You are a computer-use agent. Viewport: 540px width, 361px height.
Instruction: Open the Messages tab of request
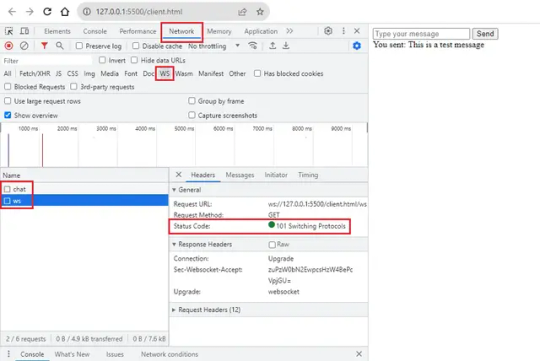pos(240,175)
